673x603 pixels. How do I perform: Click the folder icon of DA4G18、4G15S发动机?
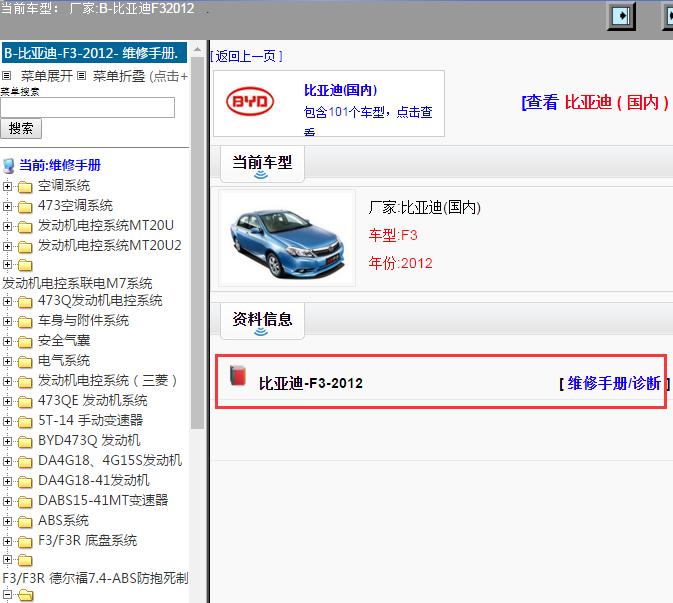25,462
